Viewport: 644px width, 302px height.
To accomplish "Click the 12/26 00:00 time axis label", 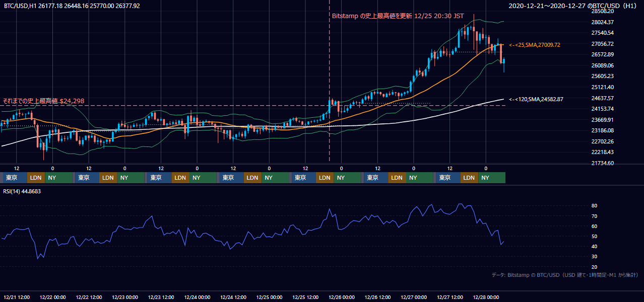I will pyautogui.click(x=342, y=297).
